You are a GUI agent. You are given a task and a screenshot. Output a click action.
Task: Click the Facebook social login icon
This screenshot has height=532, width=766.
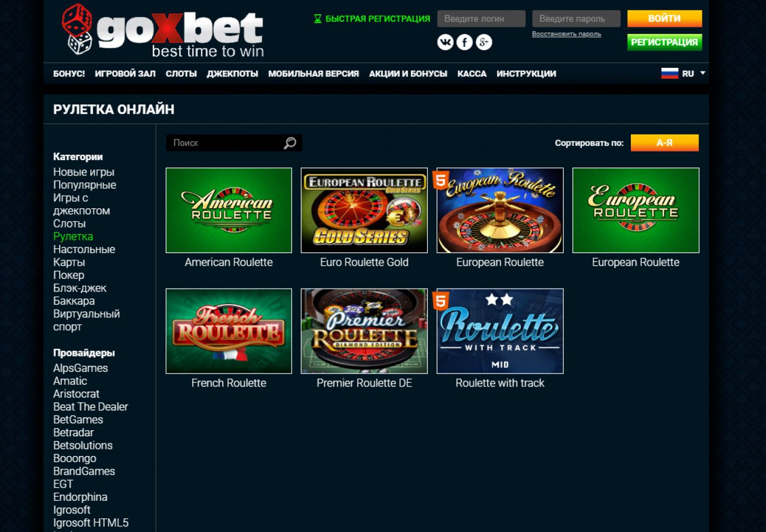[465, 42]
